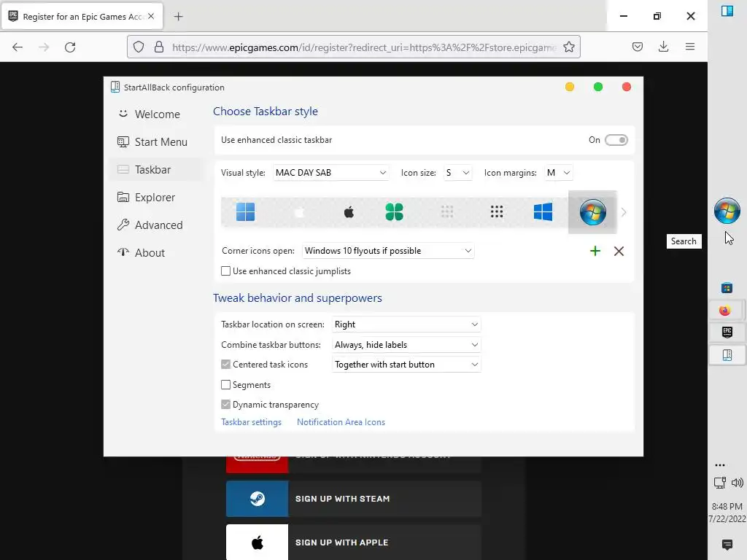Open the Icon margins dropdown
The height and width of the screenshot is (560, 747).
coord(559,173)
